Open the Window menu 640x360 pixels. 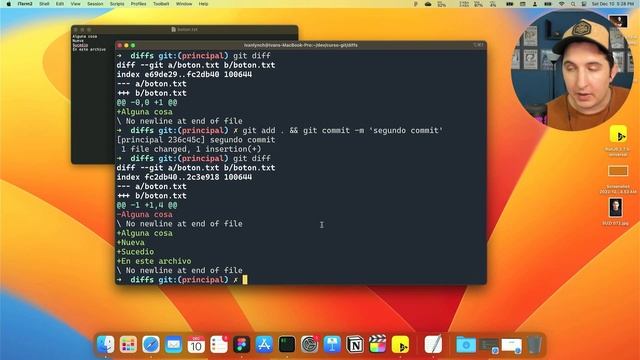coord(184,4)
